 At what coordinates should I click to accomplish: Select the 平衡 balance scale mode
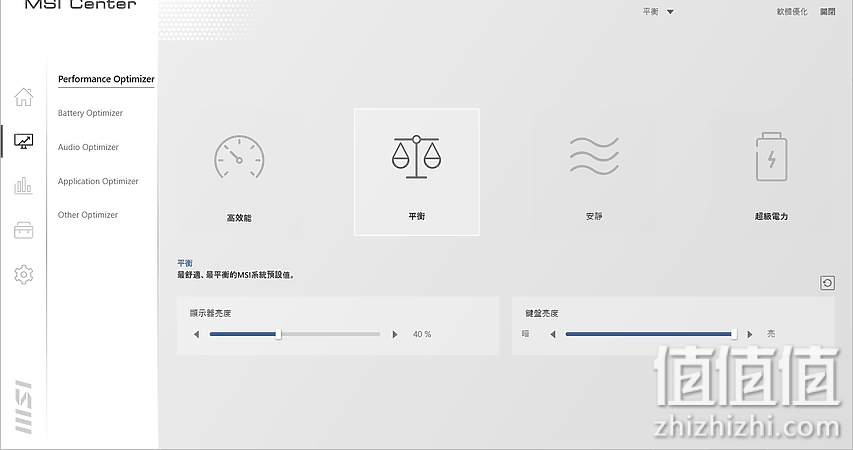(x=417, y=172)
